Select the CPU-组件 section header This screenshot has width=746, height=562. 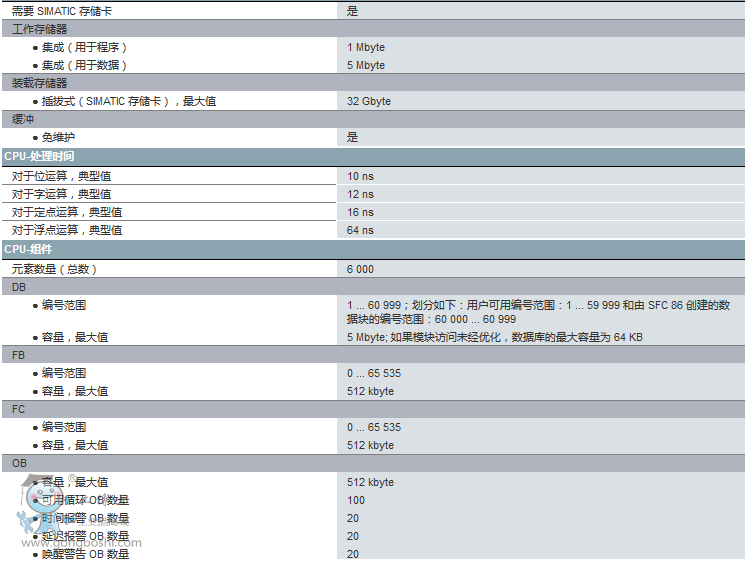[28, 249]
